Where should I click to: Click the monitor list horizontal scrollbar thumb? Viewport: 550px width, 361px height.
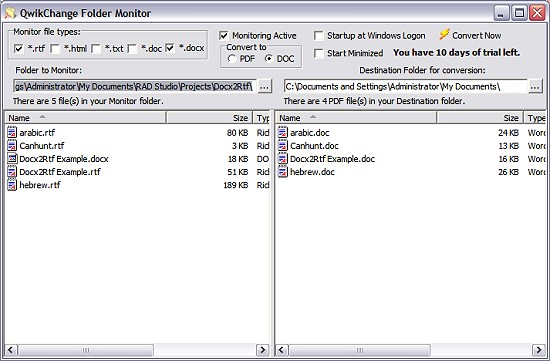point(86,350)
